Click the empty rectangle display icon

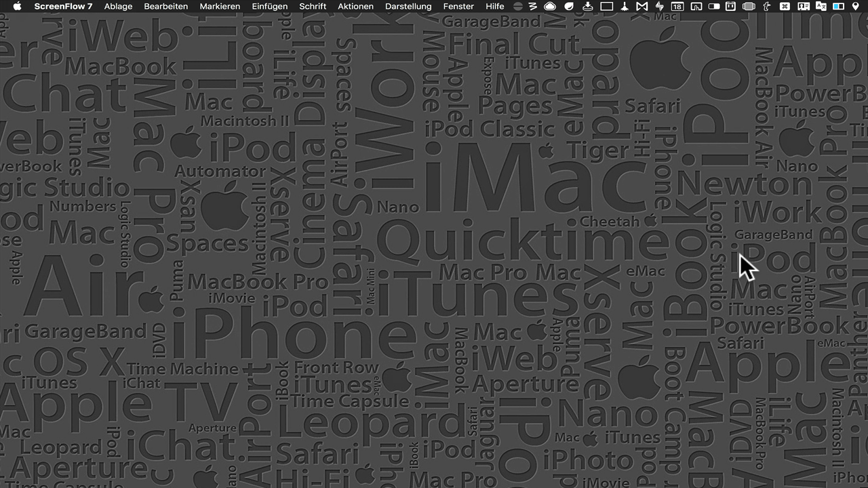point(606,6)
